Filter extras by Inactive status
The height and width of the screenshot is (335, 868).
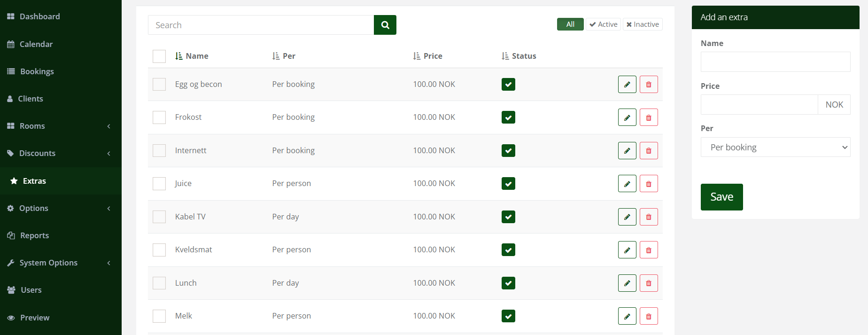pyautogui.click(x=642, y=24)
